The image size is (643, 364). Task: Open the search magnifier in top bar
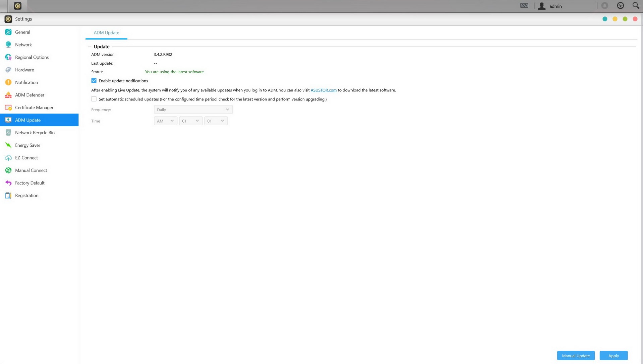pos(636,5)
